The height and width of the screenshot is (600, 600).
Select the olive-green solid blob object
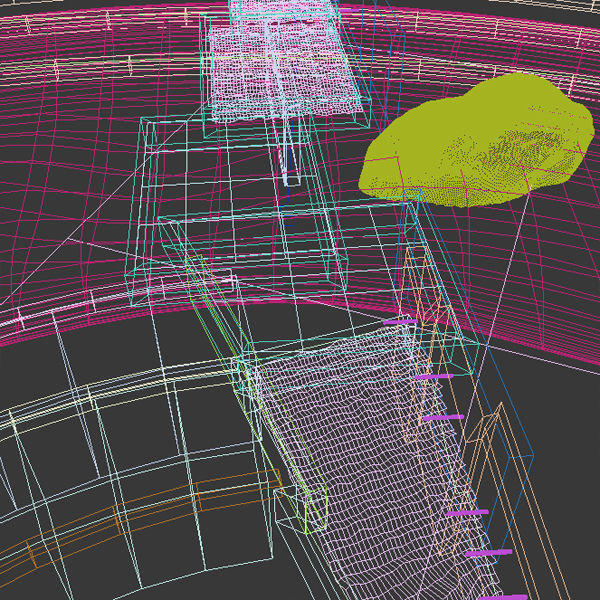(x=476, y=140)
